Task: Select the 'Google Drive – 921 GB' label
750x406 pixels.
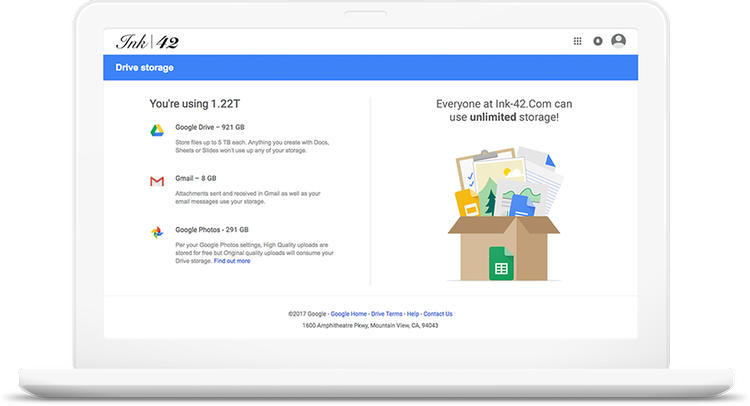Action: click(x=210, y=128)
